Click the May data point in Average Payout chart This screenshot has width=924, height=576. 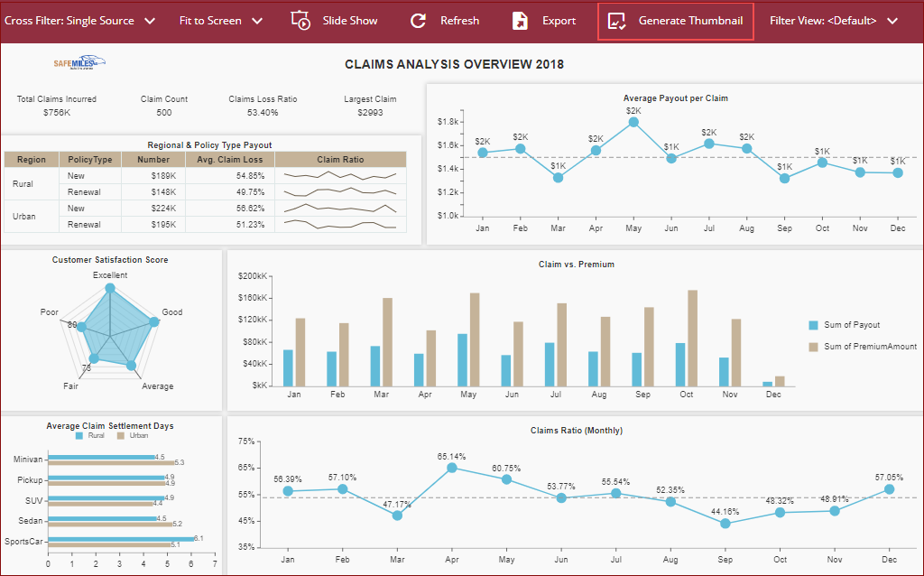tap(633, 122)
